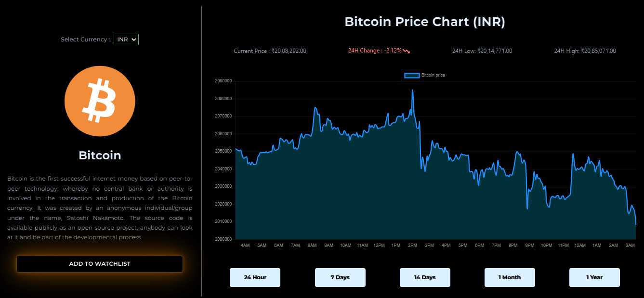Click the 24H Low price value
Image resolution: width=644 pixels, height=298 pixels.
[482, 51]
